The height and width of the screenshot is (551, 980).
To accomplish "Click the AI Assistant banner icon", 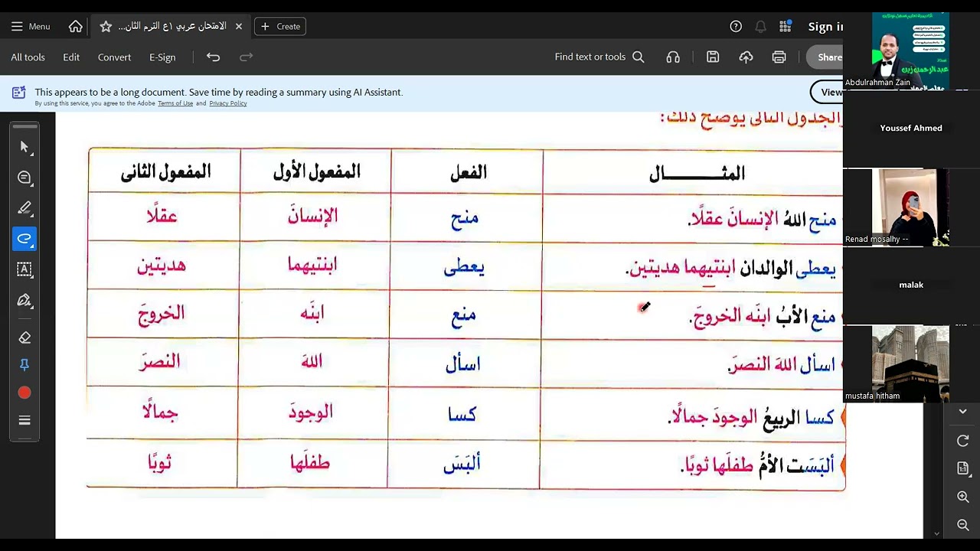I will tap(18, 93).
